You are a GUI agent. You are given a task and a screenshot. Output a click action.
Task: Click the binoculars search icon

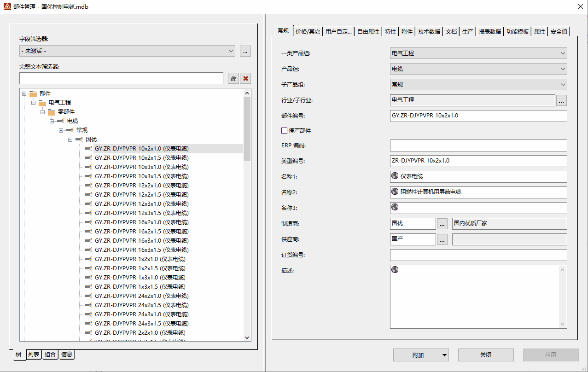coord(233,78)
